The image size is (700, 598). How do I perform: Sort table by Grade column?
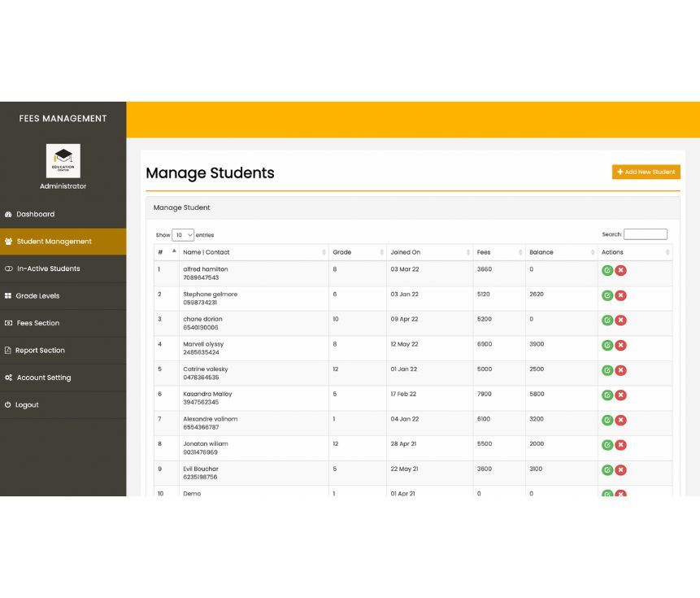[x=356, y=252]
